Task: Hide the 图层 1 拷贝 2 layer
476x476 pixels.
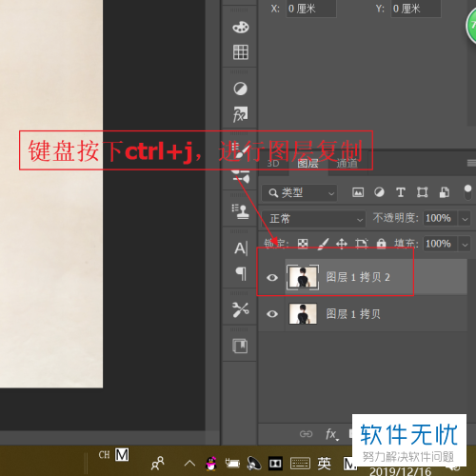Action: pos(272,278)
